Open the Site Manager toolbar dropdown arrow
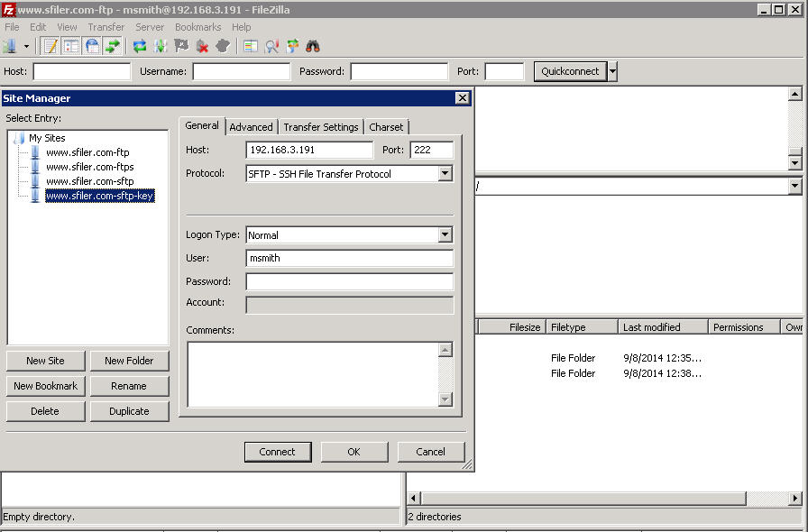 (26, 46)
